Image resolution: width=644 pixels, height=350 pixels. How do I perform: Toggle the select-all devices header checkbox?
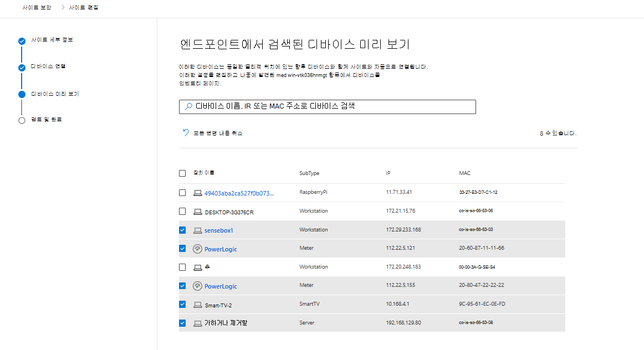pos(182,173)
